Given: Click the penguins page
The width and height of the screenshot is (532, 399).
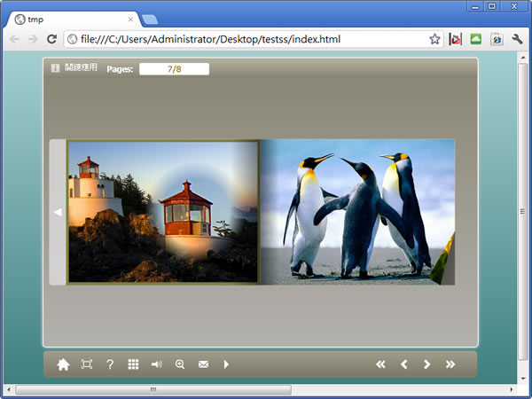Looking at the screenshot, I should 357,212.
